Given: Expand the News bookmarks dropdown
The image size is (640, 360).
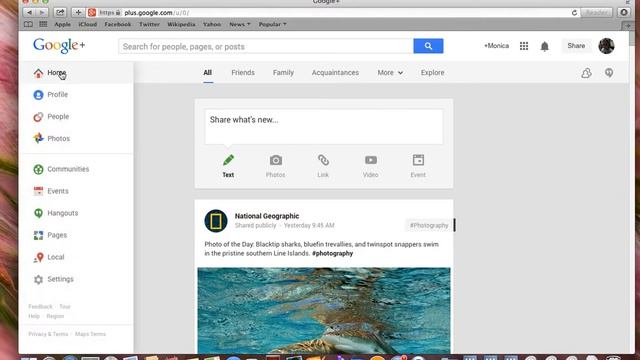Looking at the screenshot, I should (240, 24).
